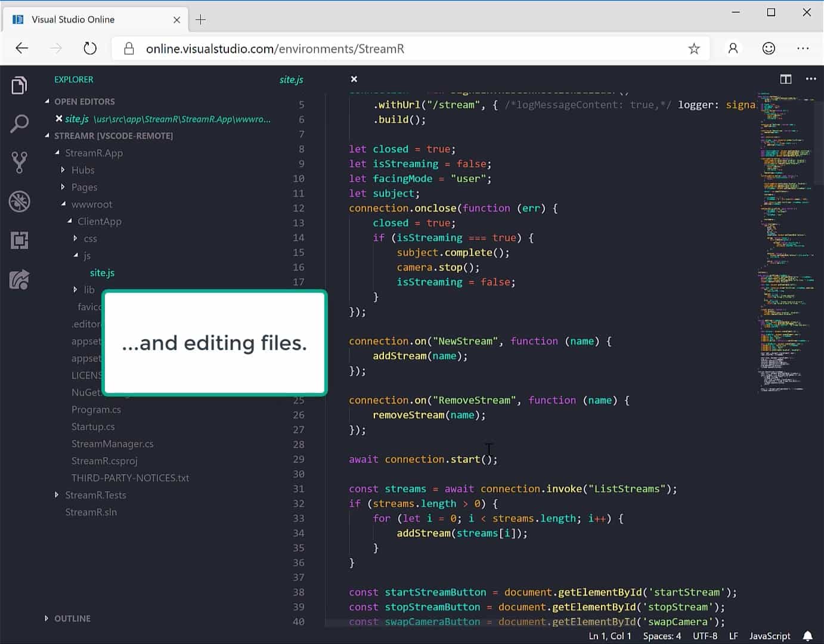Click the notifications bell in status bar
The width and height of the screenshot is (824, 644).
[x=807, y=636]
